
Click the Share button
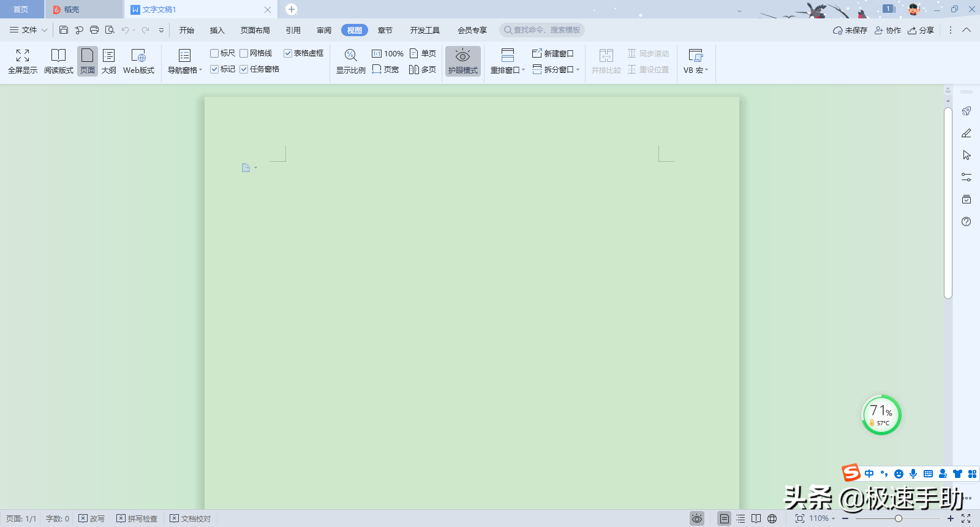click(x=921, y=30)
